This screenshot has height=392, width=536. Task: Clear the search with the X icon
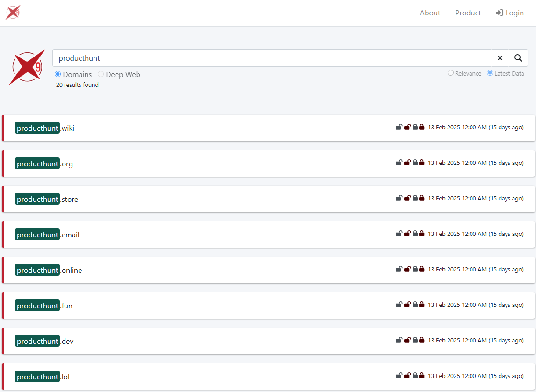500,58
